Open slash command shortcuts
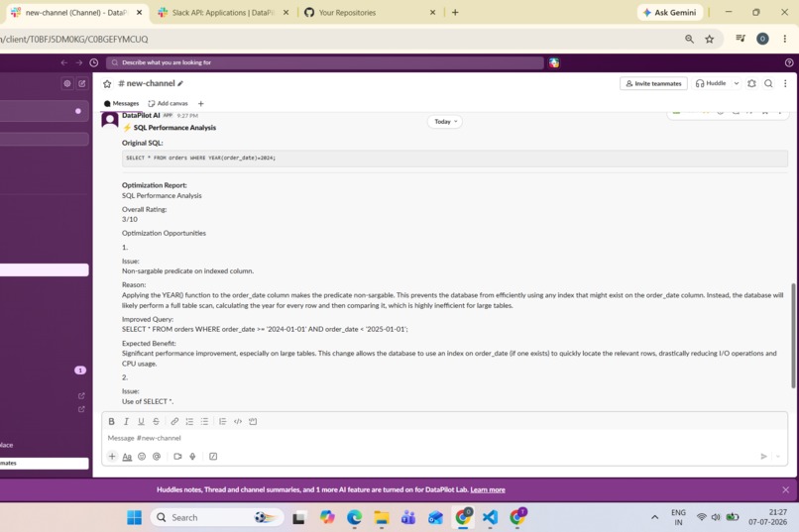This screenshot has height=532, width=799. pos(213,457)
